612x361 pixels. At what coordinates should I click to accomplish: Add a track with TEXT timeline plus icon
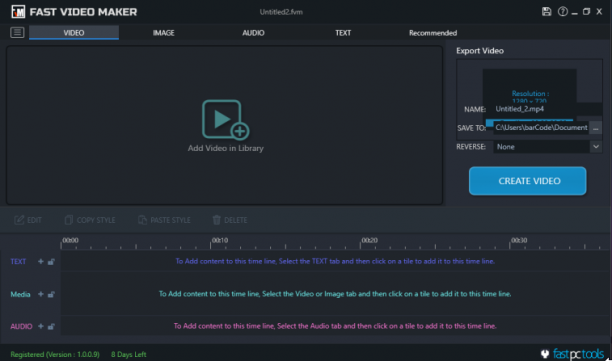point(41,261)
